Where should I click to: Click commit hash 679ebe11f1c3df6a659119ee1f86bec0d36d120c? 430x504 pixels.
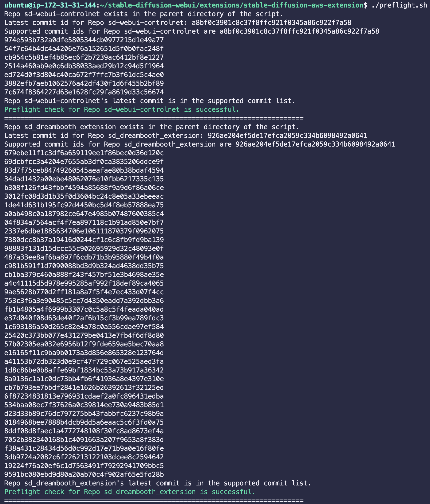[x=84, y=153]
